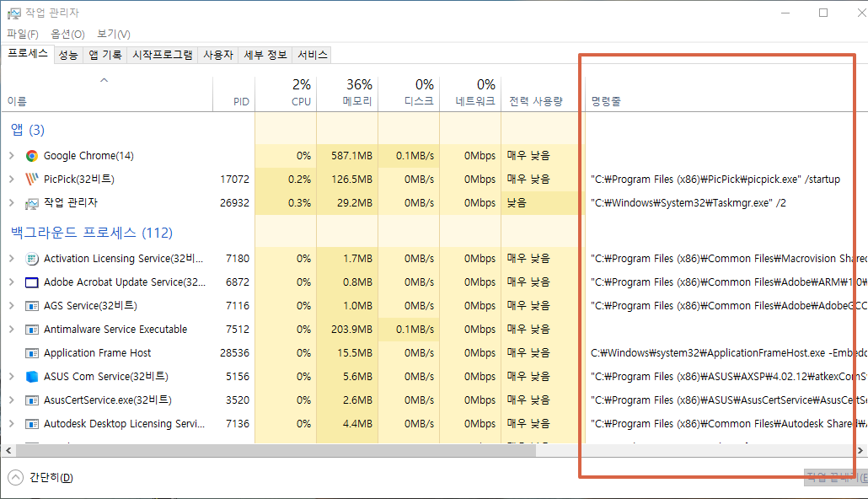
Task: Select the Activation Licensing Service icon
Action: (x=31, y=258)
